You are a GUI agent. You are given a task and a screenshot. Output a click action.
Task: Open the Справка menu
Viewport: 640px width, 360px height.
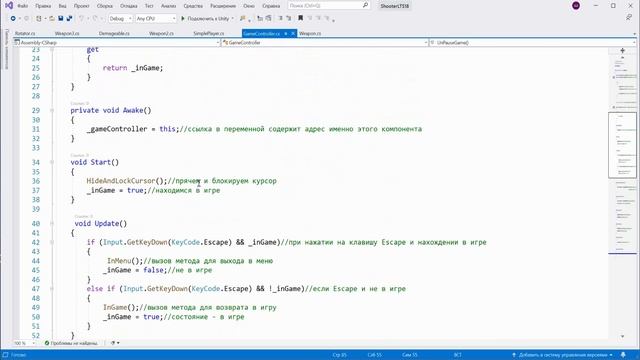coord(271,6)
